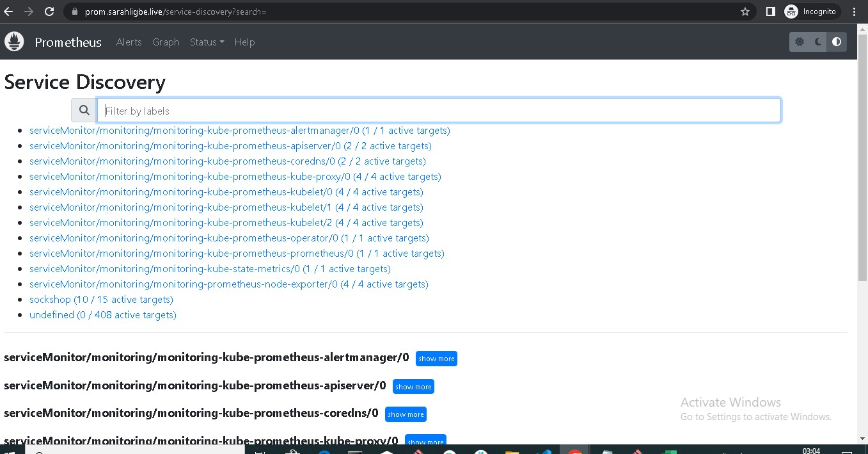Click the apiserver/0 section heading
Image resolution: width=868 pixels, height=454 pixels.
(195, 385)
